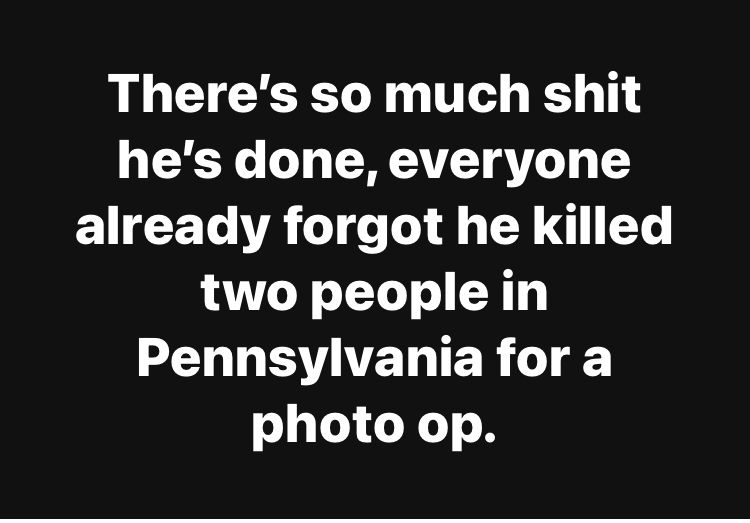This screenshot has width=750, height=523.
Task: Select the word "so" in the first line
Action: click(341, 98)
